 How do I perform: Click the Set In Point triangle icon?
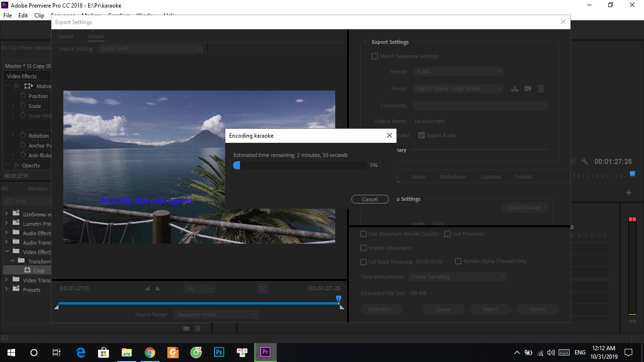coord(147,288)
